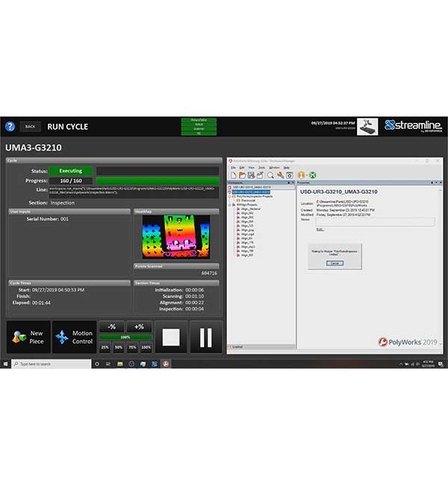Increase speed with the +% button
448x485 pixels.
[139, 327]
